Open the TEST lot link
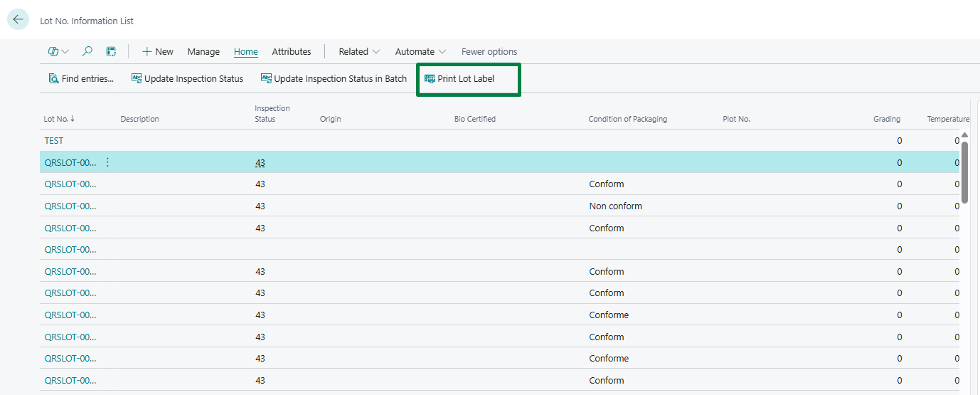 click(54, 141)
